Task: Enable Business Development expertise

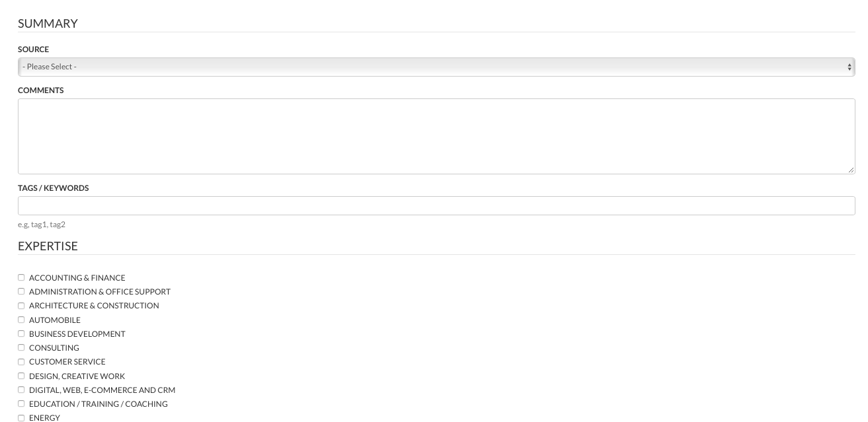Action: click(21, 334)
